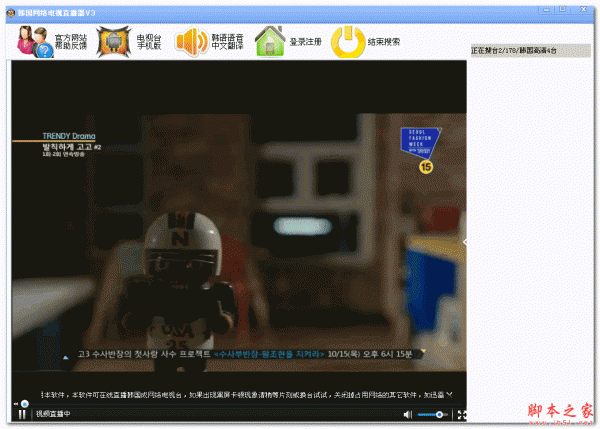This screenshot has height=429, width=600.
Task: Click the 韩语语音 中文翻译 label
Action: click(x=227, y=42)
